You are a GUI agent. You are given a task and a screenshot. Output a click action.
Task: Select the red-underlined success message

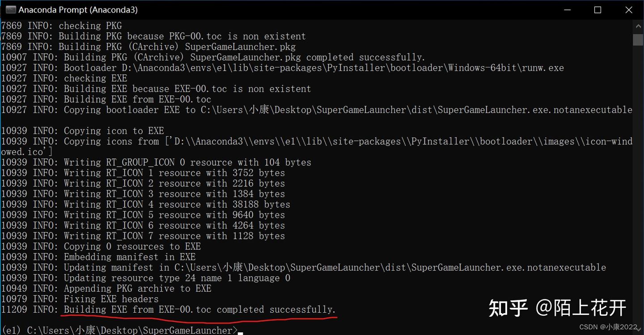coord(199,309)
